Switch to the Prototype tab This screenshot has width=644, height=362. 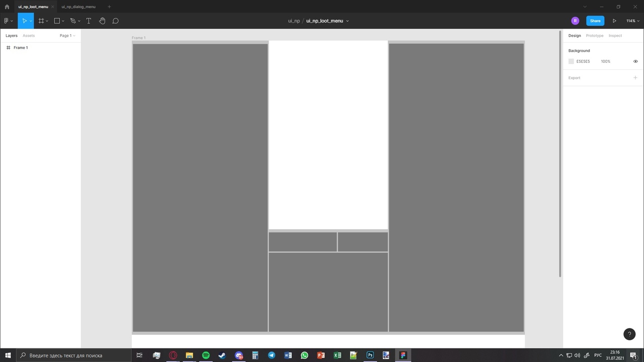click(x=594, y=36)
